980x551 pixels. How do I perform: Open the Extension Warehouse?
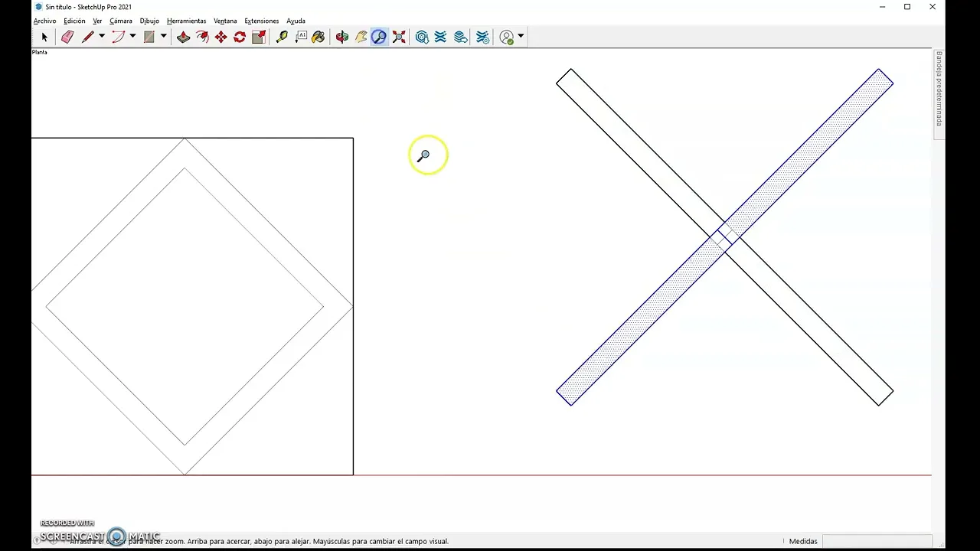[x=441, y=37]
